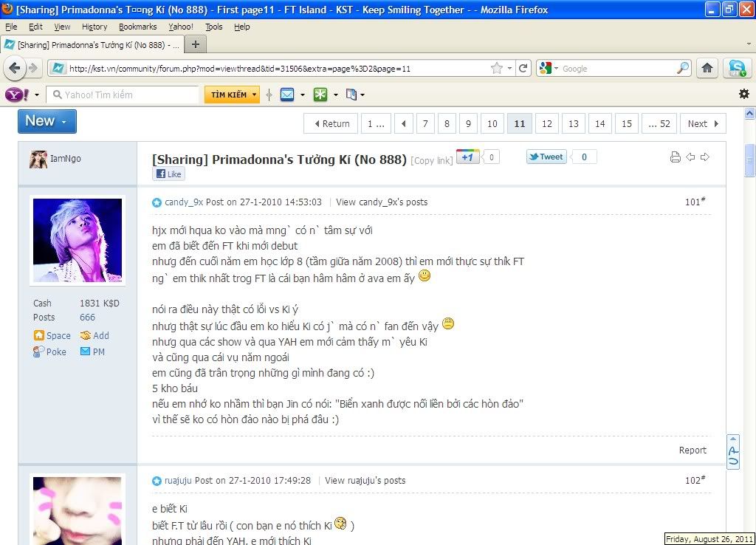View ruajuju's posts
The height and width of the screenshot is (545, 756).
[x=365, y=480]
